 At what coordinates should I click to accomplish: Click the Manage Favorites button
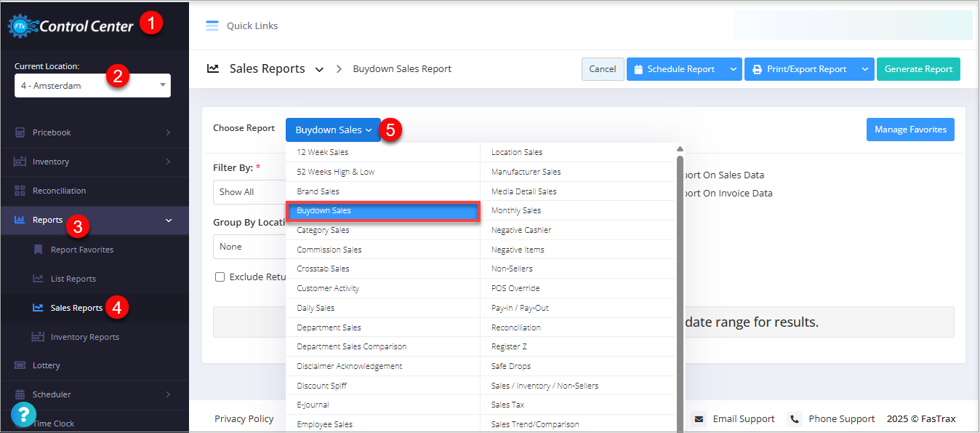point(910,130)
